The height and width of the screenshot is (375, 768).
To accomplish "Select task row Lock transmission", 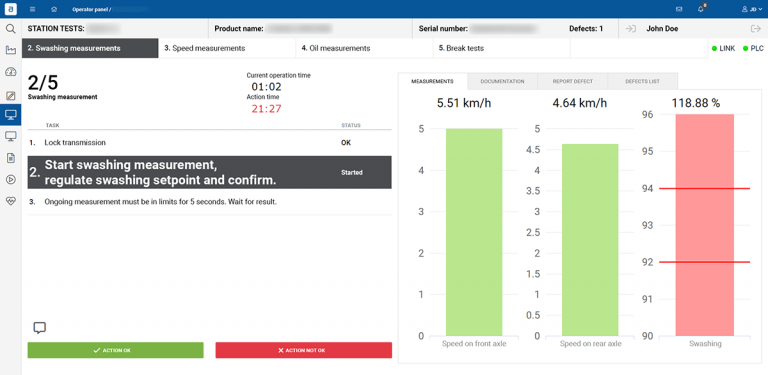I will pyautogui.click(x=209, y=143).
